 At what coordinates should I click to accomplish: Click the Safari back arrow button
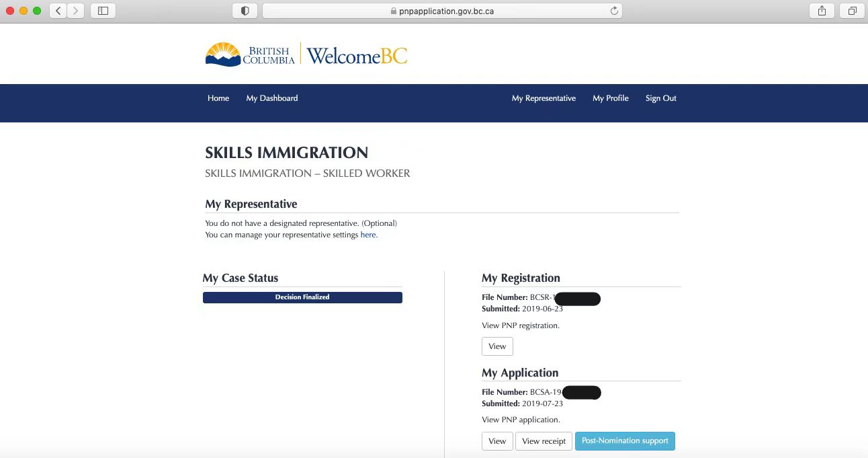58,11
